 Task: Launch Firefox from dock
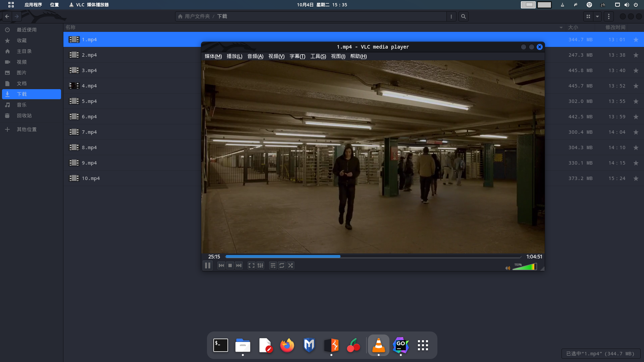coord(287,345)
